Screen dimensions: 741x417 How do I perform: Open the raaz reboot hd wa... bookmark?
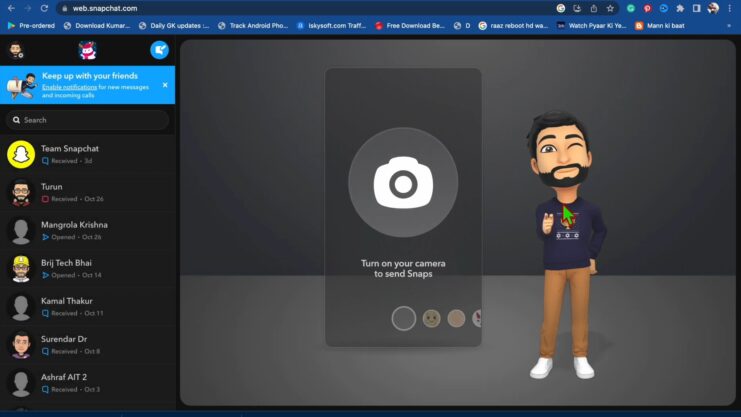[x=514, y=26]
